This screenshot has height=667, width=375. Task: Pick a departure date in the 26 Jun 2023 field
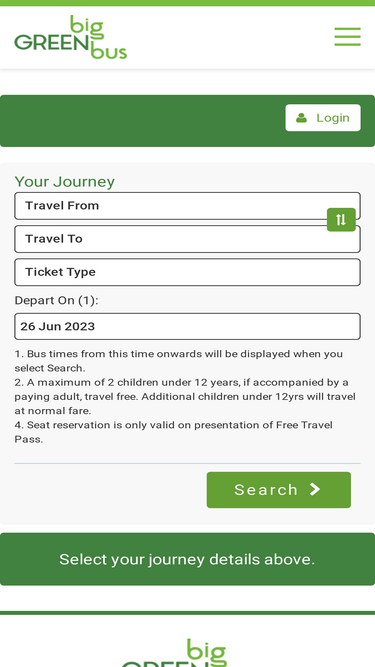click(x=187, y=326)
